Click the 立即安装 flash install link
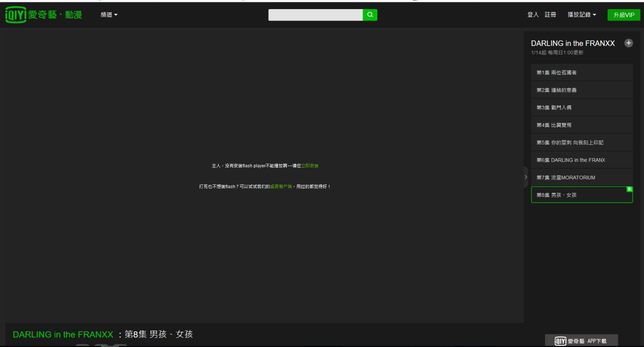Image resolution: width=644 pixels, height=347 pixels. click(310, 166)
